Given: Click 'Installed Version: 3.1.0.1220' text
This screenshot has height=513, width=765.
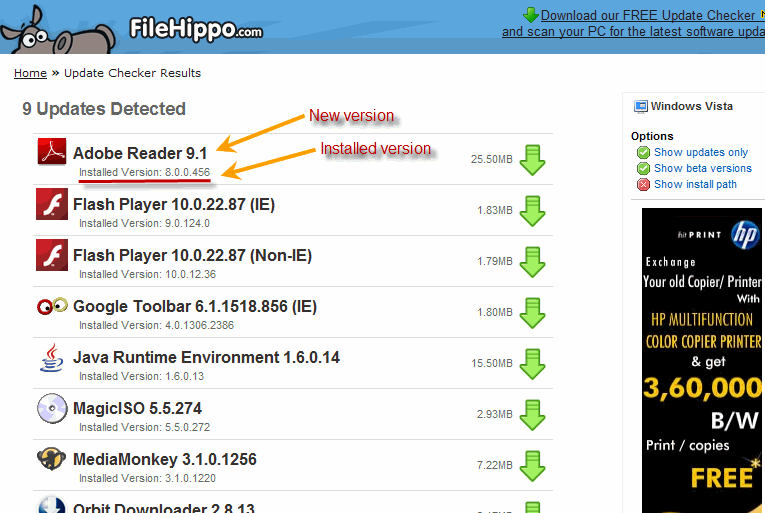Looking at the screenshot, I should 147,478.
